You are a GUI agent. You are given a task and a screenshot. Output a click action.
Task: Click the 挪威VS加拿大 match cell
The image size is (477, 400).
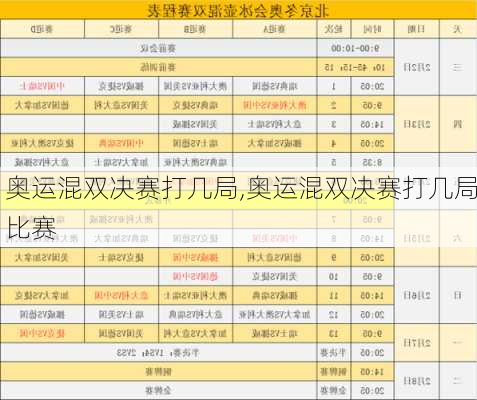point(275,143)
